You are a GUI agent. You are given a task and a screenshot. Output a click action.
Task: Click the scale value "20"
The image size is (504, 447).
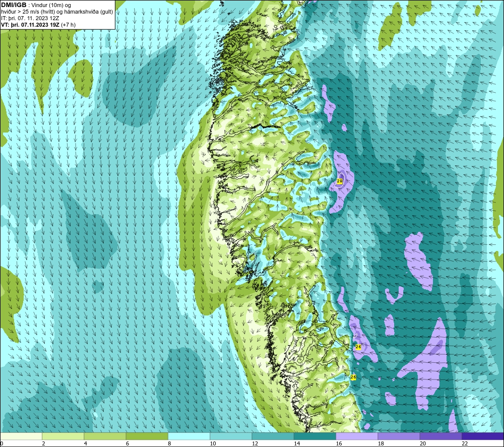[x=423, y=443]
